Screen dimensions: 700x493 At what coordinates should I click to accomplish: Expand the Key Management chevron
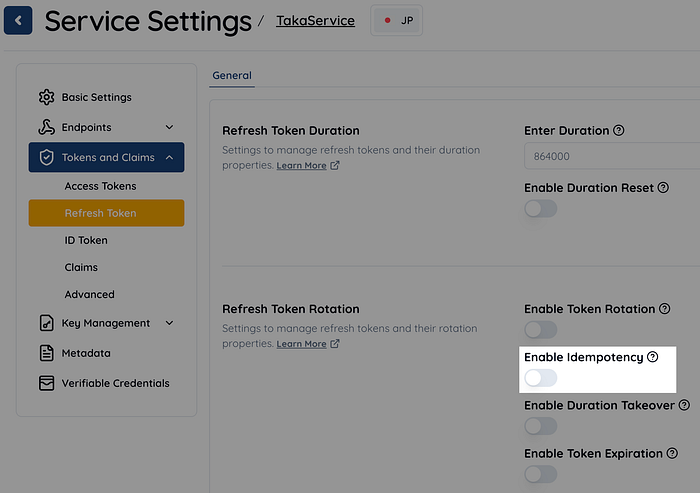(x=169, y=323)
